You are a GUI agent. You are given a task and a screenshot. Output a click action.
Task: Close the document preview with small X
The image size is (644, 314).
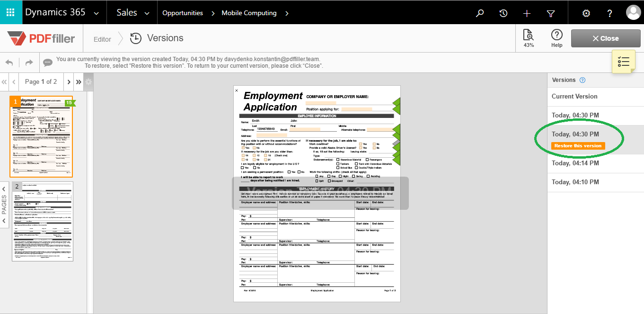237,90
